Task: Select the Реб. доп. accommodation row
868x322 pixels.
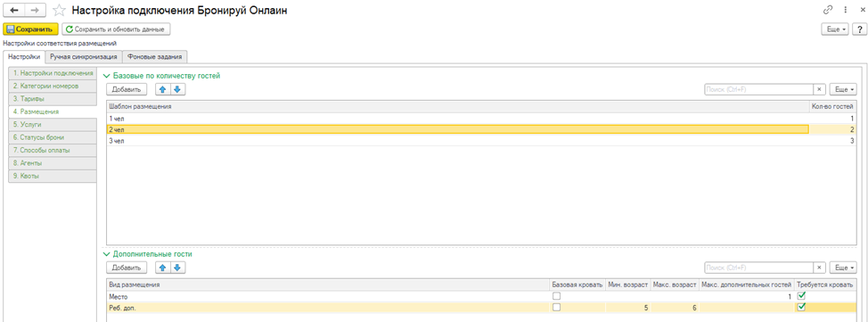Action: [x=481, y=307]
